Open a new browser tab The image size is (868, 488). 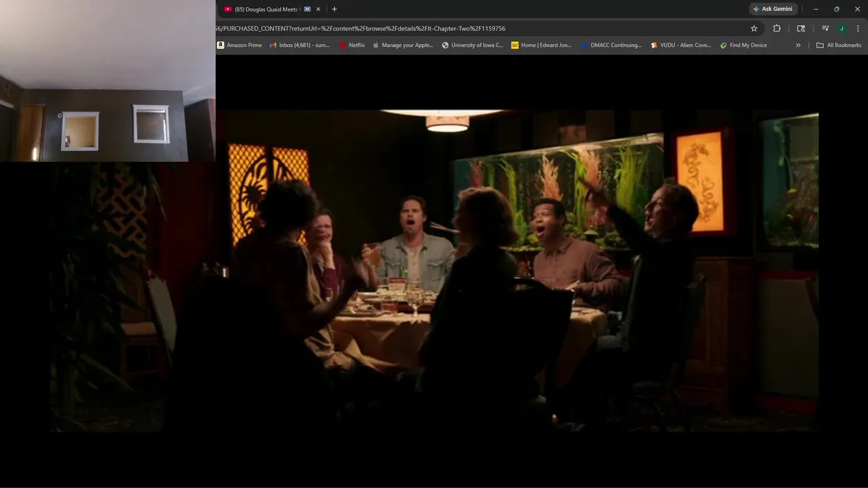(334, 9)
